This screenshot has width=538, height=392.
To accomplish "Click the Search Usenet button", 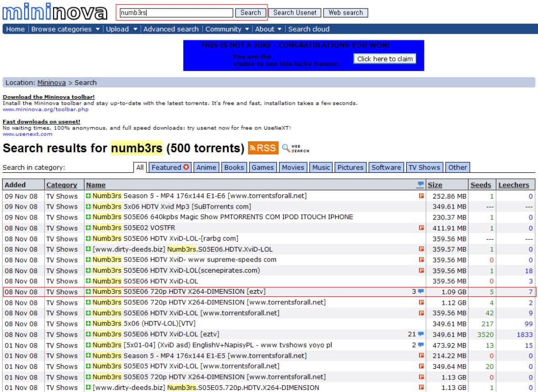I will click(295, 13).
